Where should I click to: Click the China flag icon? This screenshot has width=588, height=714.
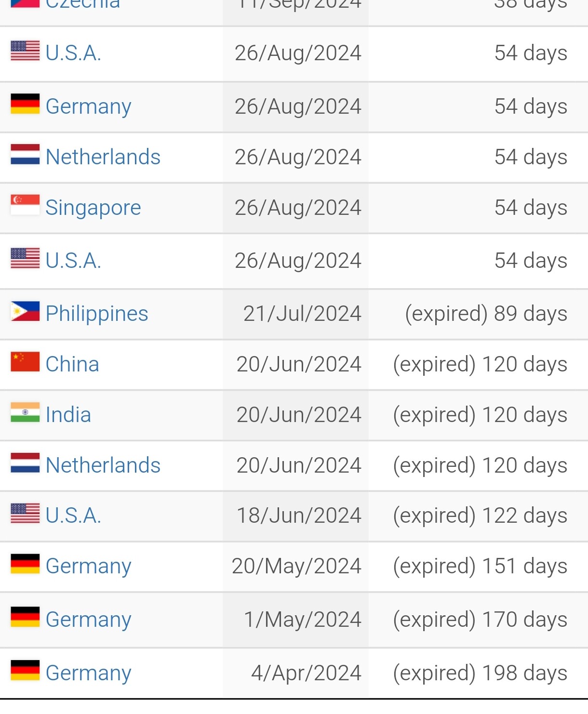tap(25, 362)
